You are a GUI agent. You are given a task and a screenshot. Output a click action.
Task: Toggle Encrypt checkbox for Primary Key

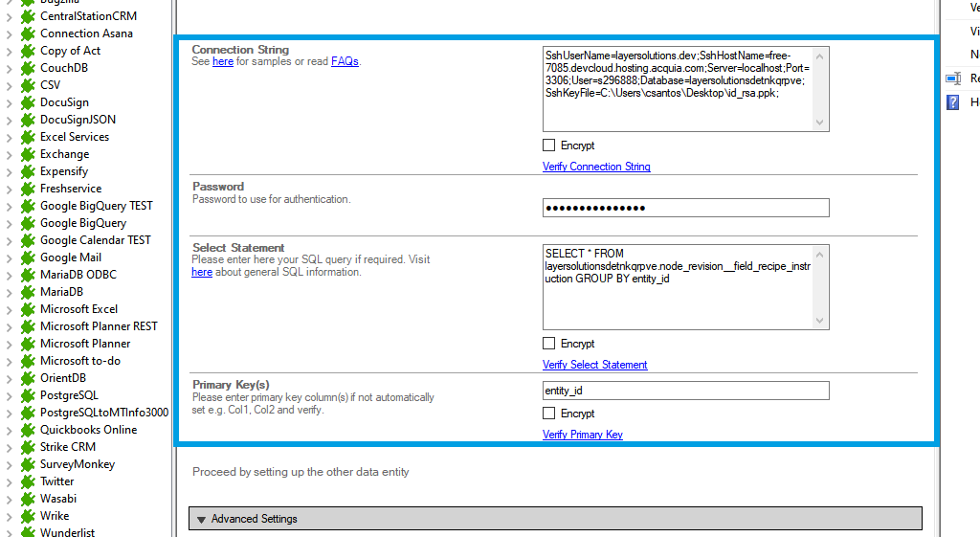(548, 414)
